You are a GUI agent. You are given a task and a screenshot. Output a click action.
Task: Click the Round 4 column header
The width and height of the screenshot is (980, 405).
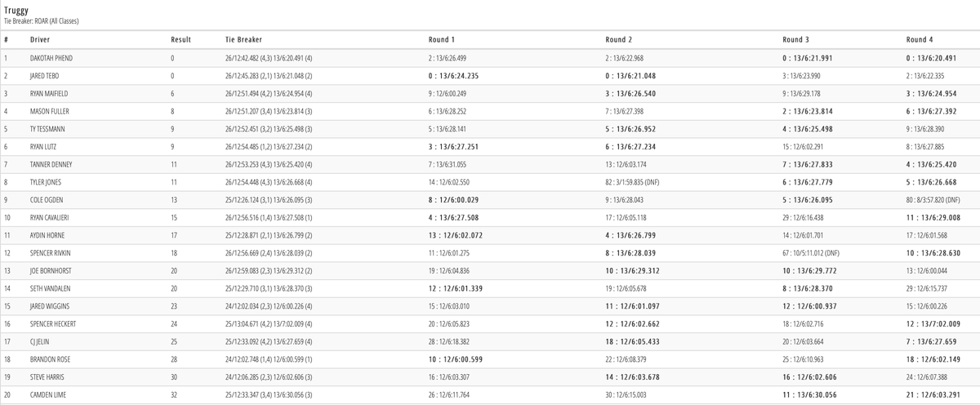[x=920, y=39]
